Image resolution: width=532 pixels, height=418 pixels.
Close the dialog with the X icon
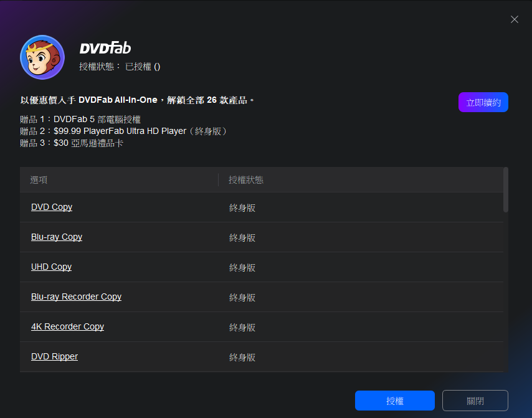tap(515, 19)
